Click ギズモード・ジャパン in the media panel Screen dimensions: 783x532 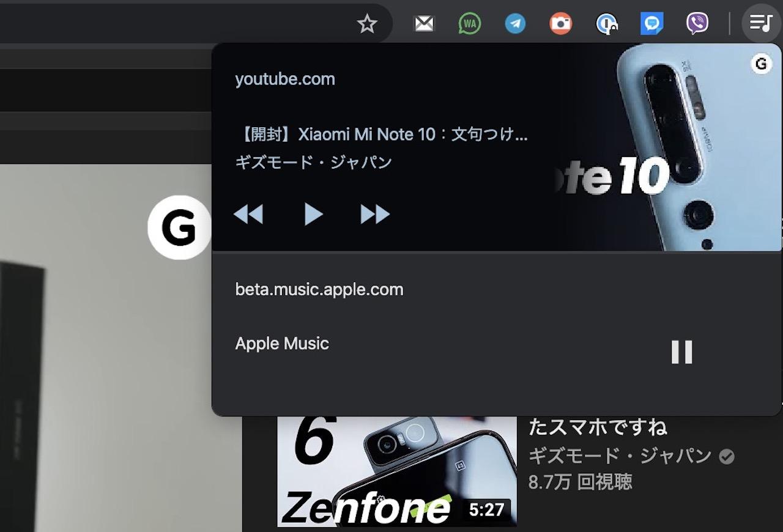point(314,163)
